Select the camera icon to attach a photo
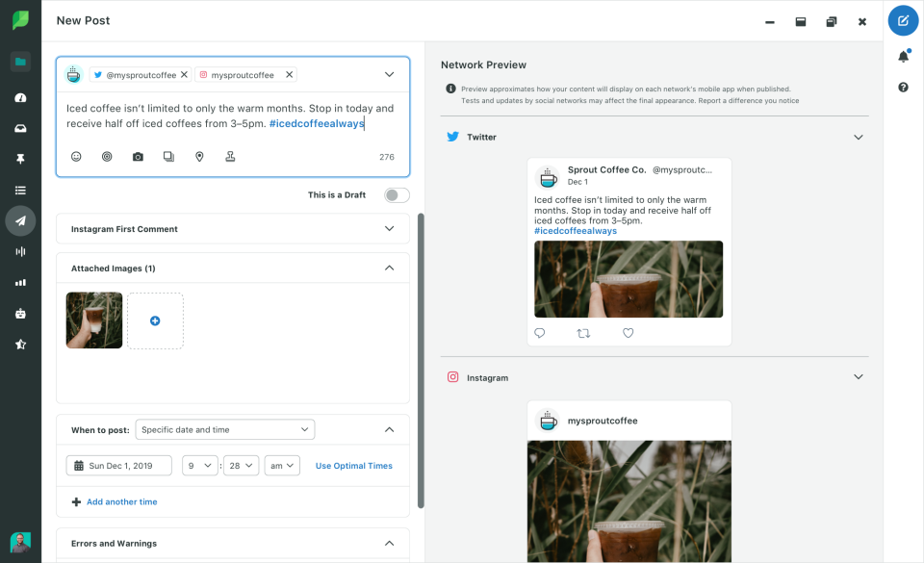Image resolution: width=924 pixels, height=563 pixels. (x=138, y=156)
